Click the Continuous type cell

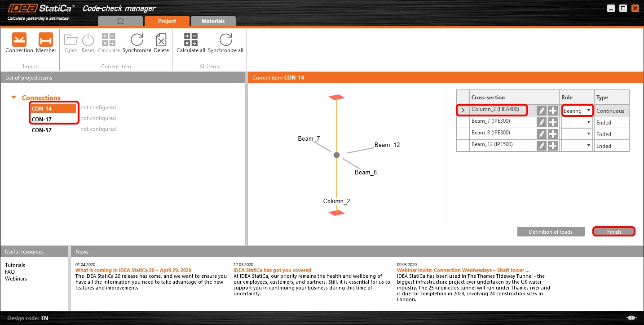click(x=612, y=111)
